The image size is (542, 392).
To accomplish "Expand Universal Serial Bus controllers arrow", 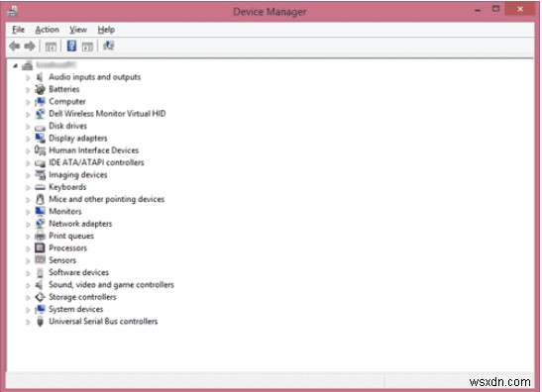I will coord(28,322).
